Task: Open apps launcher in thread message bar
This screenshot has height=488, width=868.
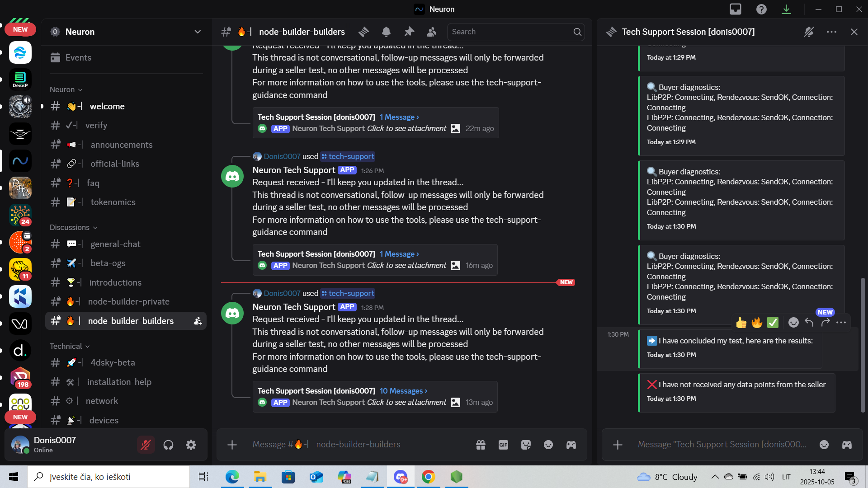Action: click(847, 445)
